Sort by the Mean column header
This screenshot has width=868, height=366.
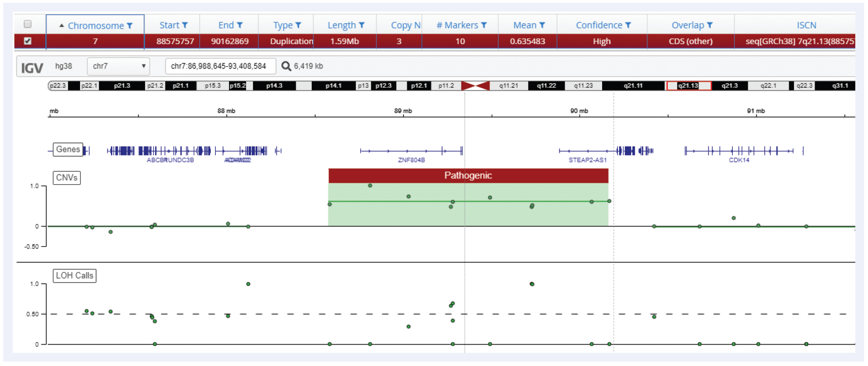coord(525,25)
